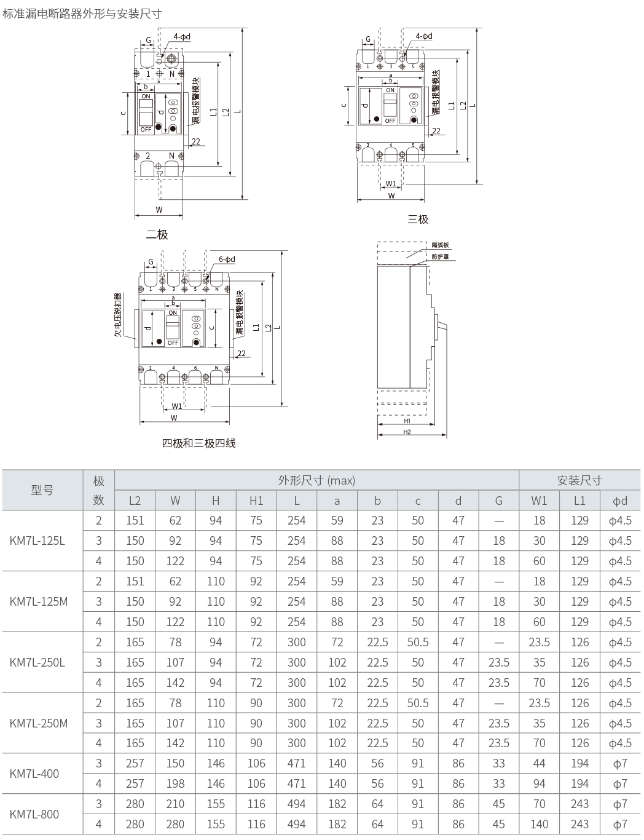Select the KM7L-125L model row label
This screenshot has width=644, height=840.
point(37,541)
